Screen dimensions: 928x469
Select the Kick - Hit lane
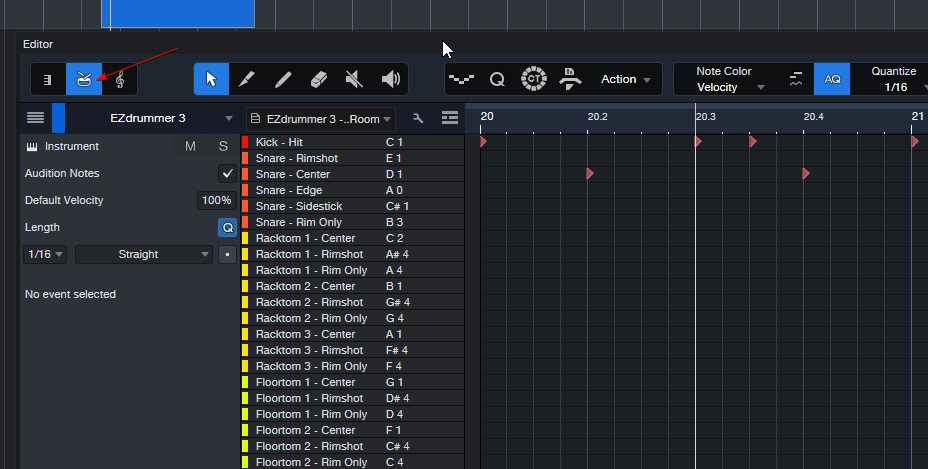[x=353, y=142]
